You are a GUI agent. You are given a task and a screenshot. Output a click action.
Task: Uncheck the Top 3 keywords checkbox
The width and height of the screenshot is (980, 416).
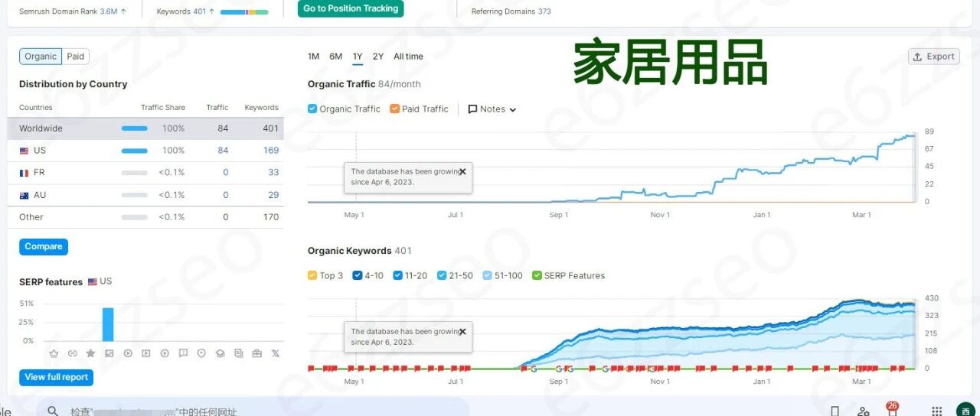(312, 275)
